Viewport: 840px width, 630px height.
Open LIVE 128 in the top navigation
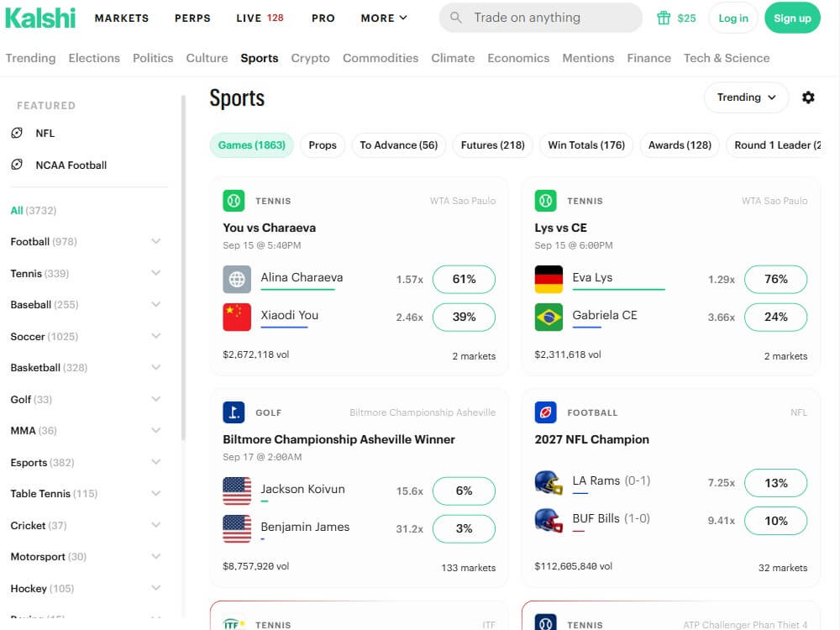tap(260, 18)
